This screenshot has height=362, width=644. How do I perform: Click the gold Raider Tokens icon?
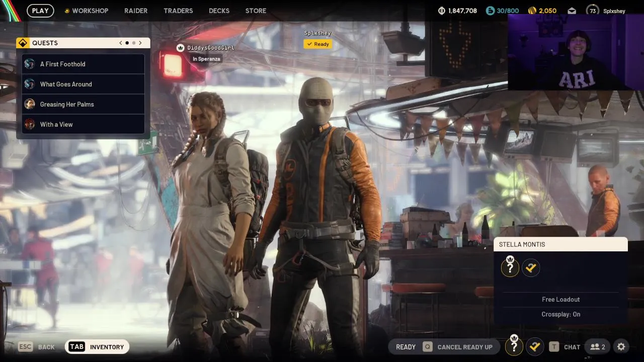[x=532, y=11]
